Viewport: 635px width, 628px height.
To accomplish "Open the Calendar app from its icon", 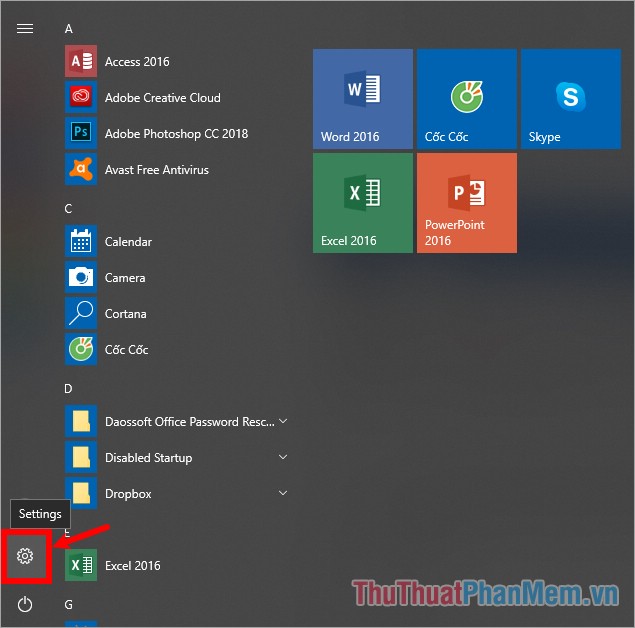I will click(81, 241).
